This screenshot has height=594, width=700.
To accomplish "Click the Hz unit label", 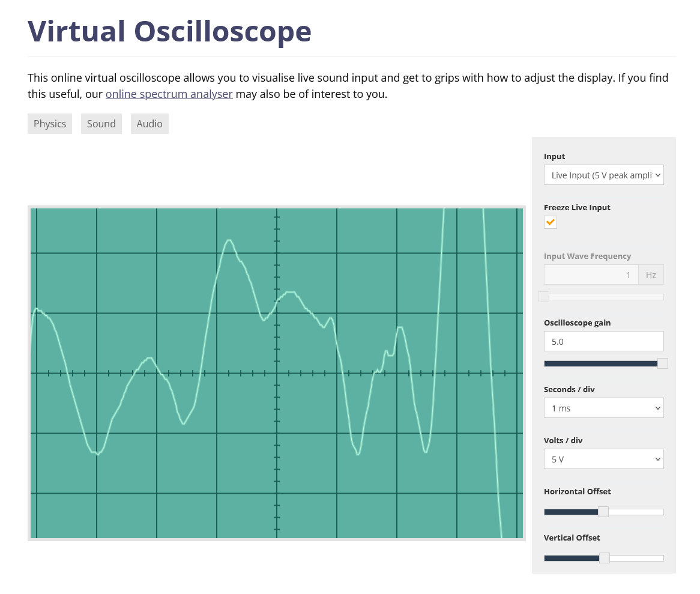I will coord(651,275).
